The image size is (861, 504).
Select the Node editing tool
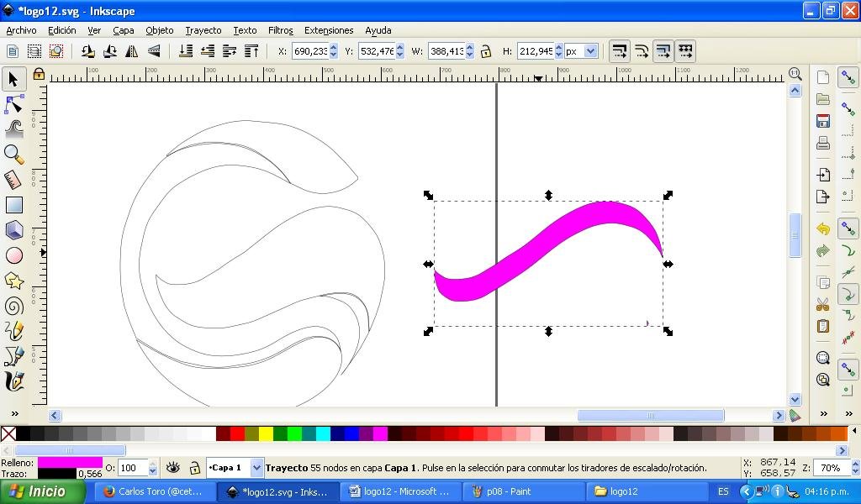click(13, 105)
